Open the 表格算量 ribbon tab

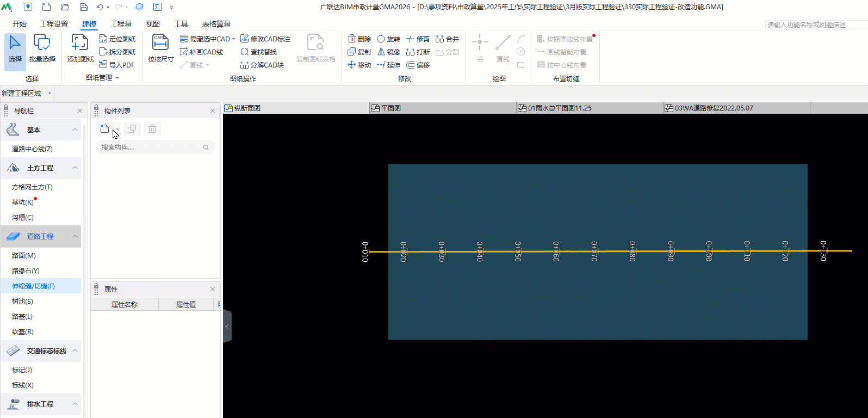point(216,24)
